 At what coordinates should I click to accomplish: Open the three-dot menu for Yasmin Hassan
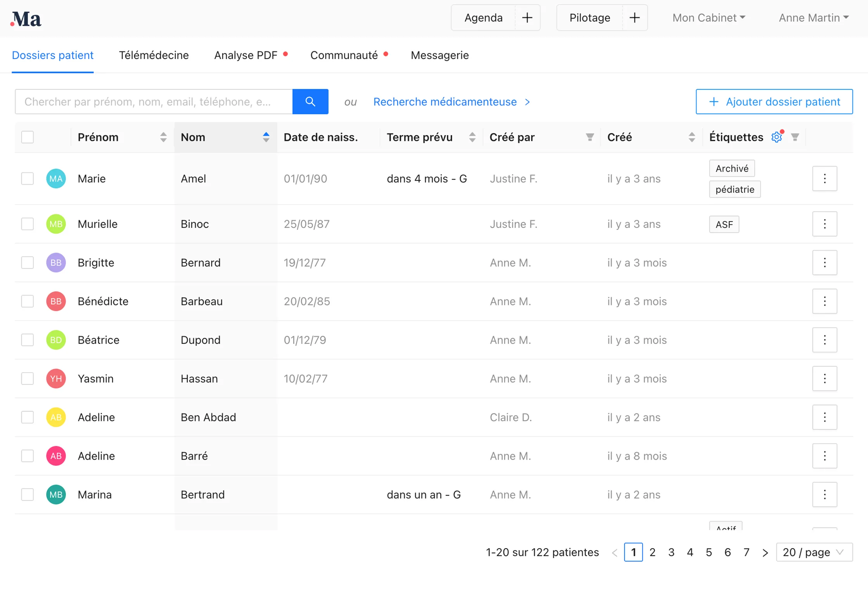pyautogui.click(x=825, y=378)
